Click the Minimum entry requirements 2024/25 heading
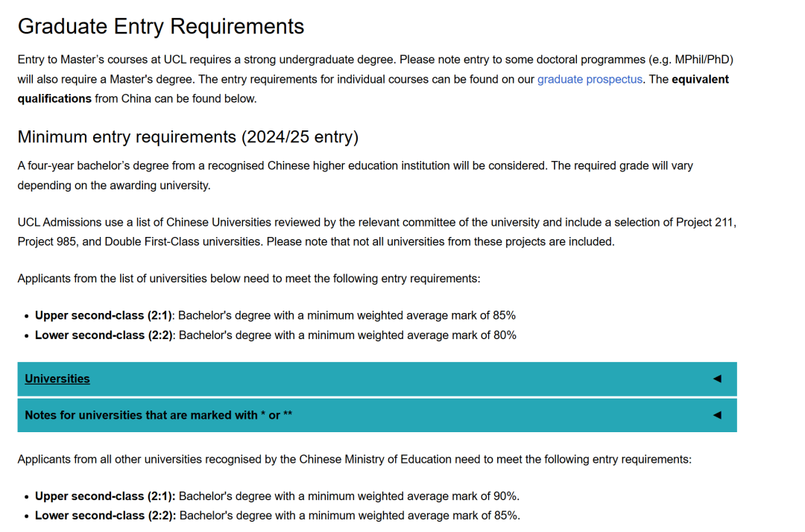The height and width of the screenshot is (532, 805). (188, 137)
